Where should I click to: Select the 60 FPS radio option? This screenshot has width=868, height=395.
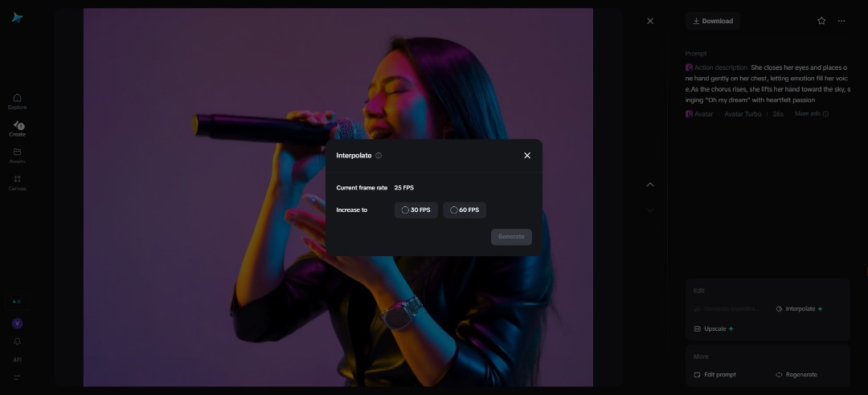465,210
